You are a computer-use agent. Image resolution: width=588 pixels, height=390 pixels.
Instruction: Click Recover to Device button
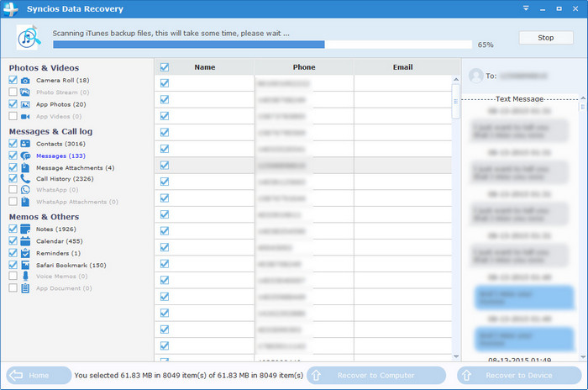click(519, 376)
